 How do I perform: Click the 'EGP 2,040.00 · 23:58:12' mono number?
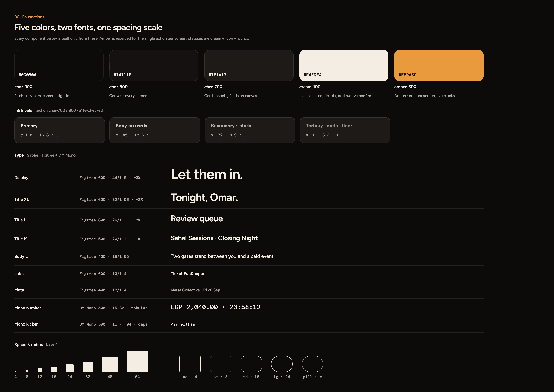tap(216, 307)
